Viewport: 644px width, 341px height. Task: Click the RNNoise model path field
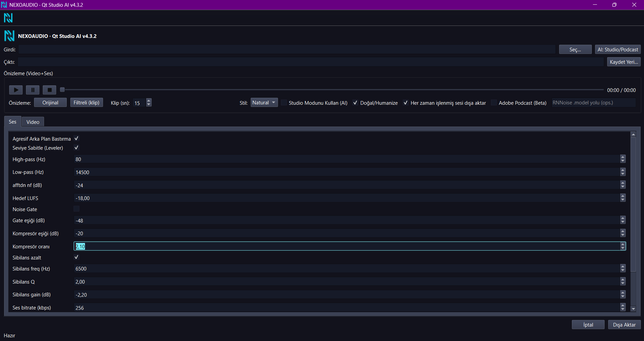pos(593,103)
